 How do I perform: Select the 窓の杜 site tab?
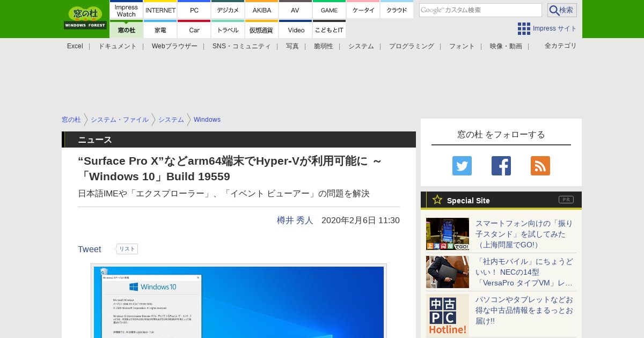click(x=126, y=30)
